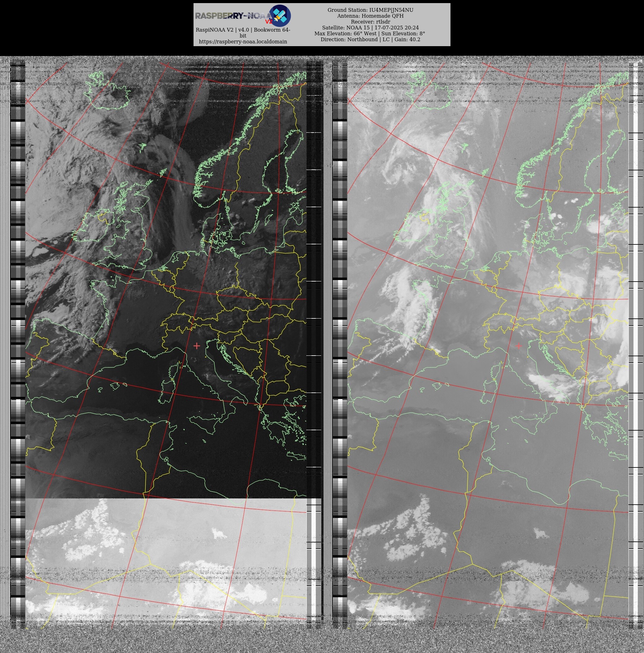Select the Antenna: Homemade QFH line
The image size is (644, 653).
tap(370, 16)
